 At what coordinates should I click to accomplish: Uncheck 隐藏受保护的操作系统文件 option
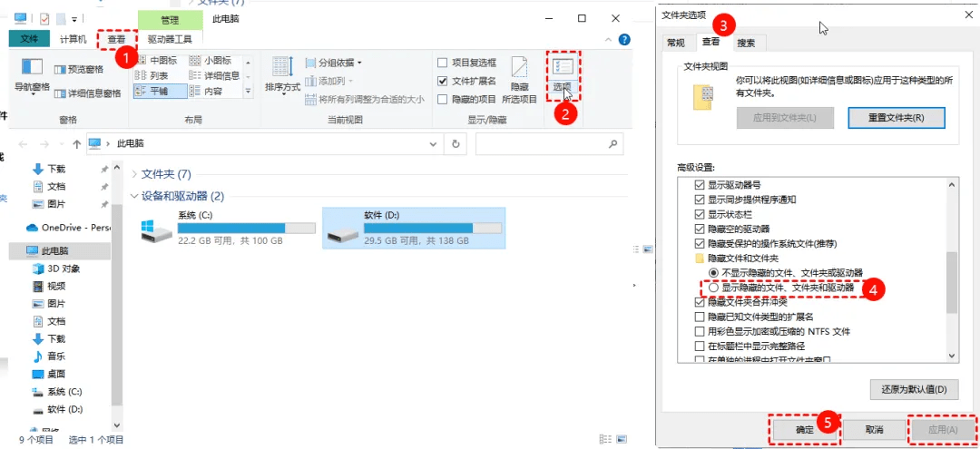(x=700, y=243)
